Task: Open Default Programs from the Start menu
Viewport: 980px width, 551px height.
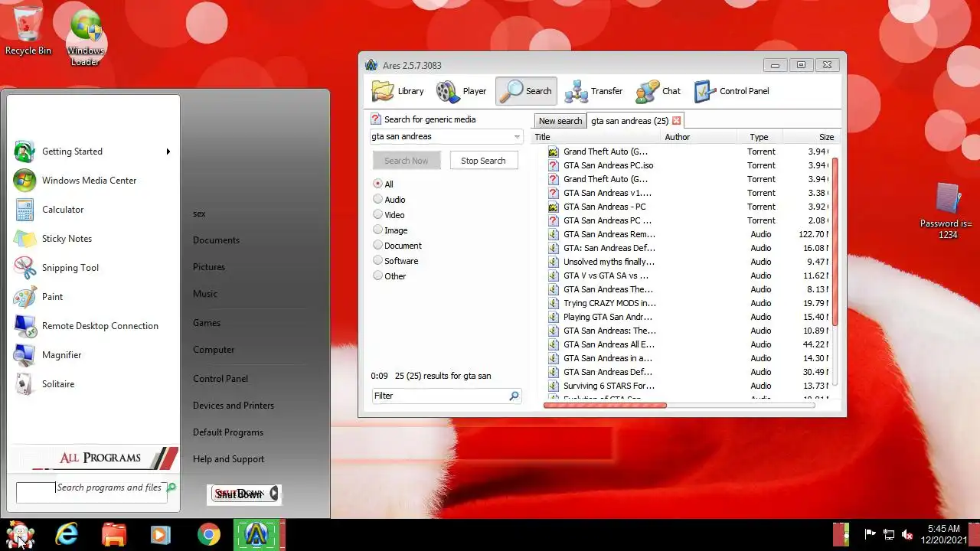Action: 228,432
